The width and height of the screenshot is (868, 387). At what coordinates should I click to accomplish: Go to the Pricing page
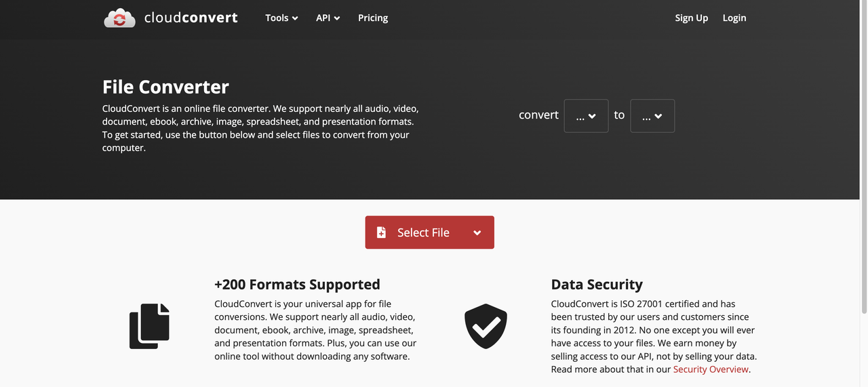coord(373,18)
